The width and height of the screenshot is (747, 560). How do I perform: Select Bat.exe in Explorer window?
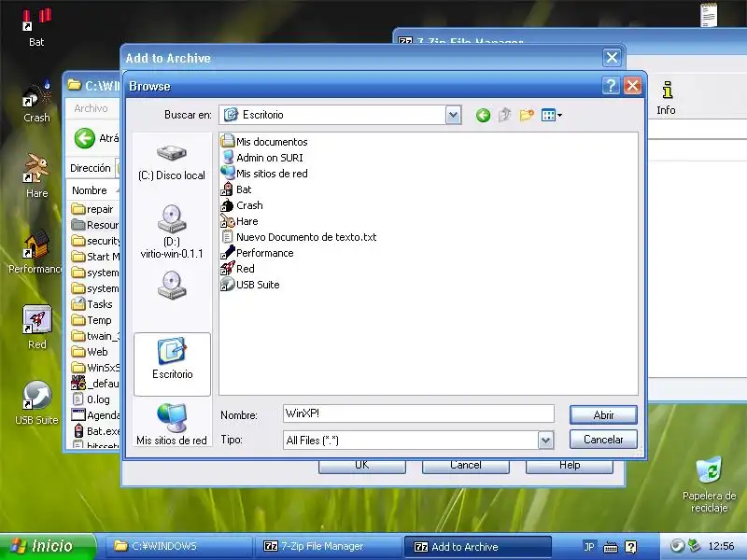pyautogui.click(x=96, y=431)
